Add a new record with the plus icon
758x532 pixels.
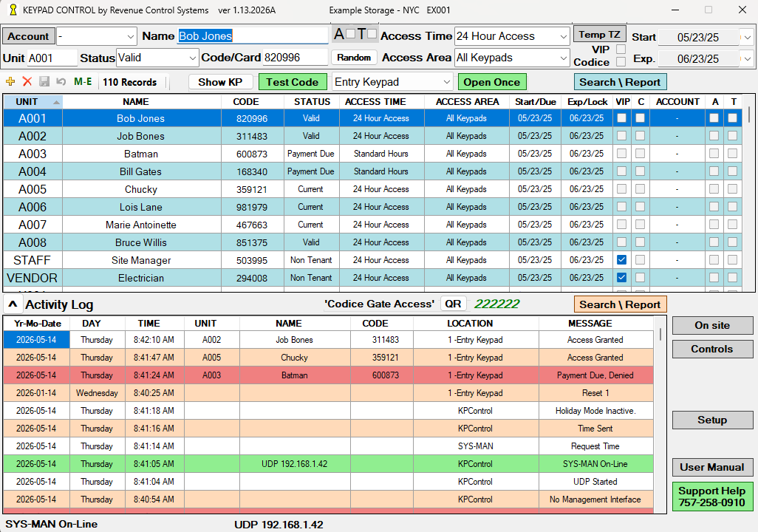10,82
